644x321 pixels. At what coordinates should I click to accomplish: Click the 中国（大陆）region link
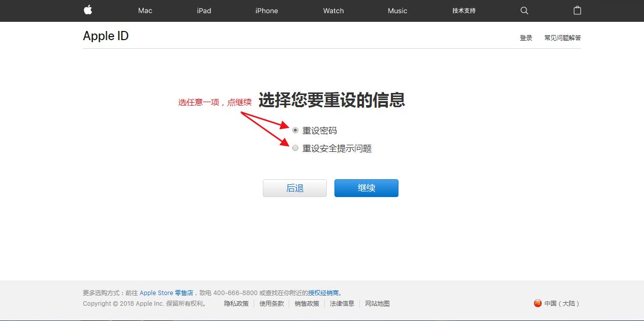tap(562, 304)
